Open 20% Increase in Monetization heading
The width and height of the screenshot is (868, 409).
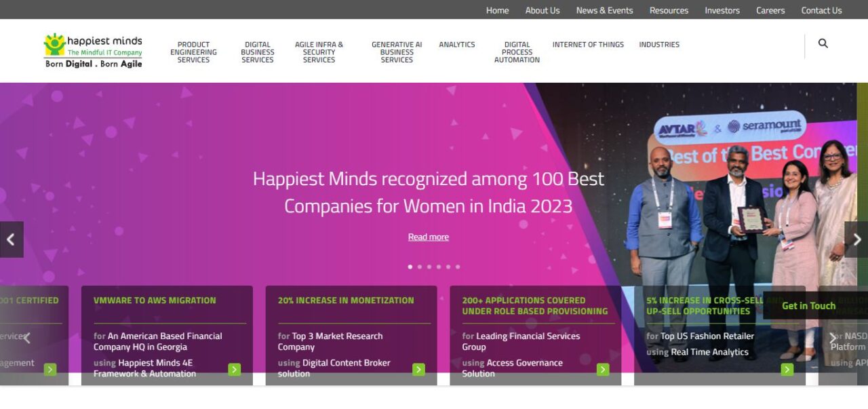[x=346, y=300]
